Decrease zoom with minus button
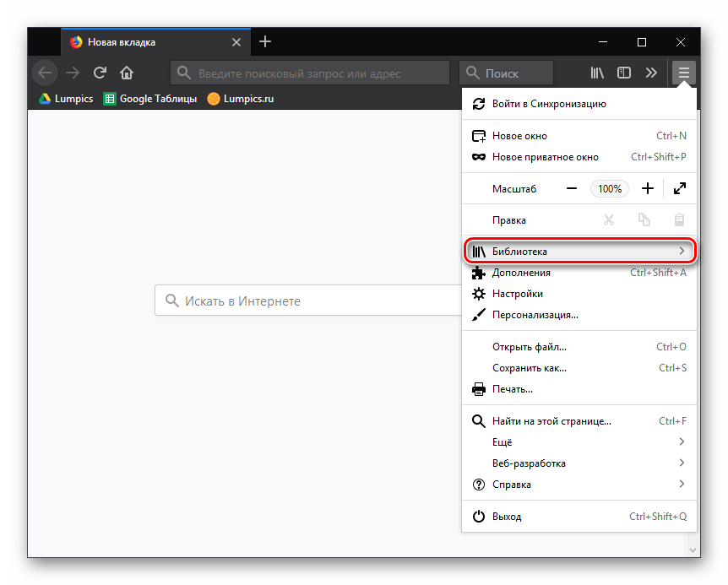 point(572,189)
